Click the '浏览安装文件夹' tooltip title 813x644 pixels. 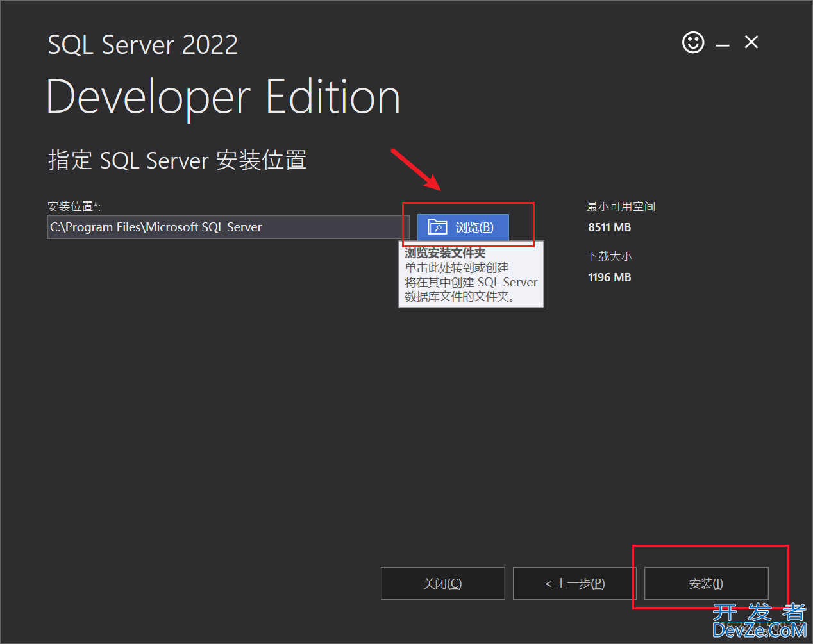point(445,253)
